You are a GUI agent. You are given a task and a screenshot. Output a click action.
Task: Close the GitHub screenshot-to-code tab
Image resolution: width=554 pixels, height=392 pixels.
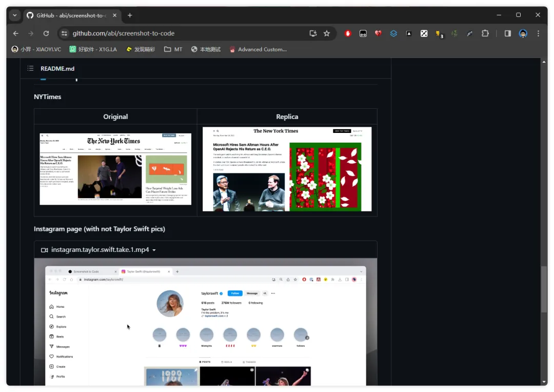(114, 15)
